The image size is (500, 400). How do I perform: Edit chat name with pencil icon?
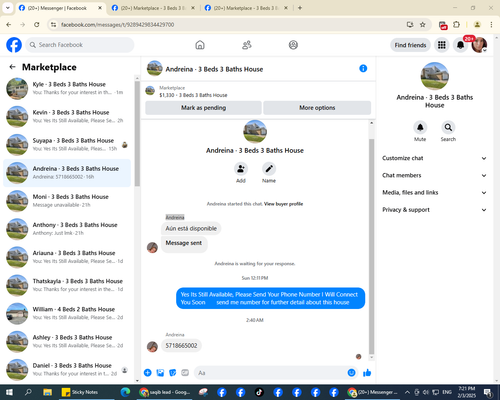(269, 169)
